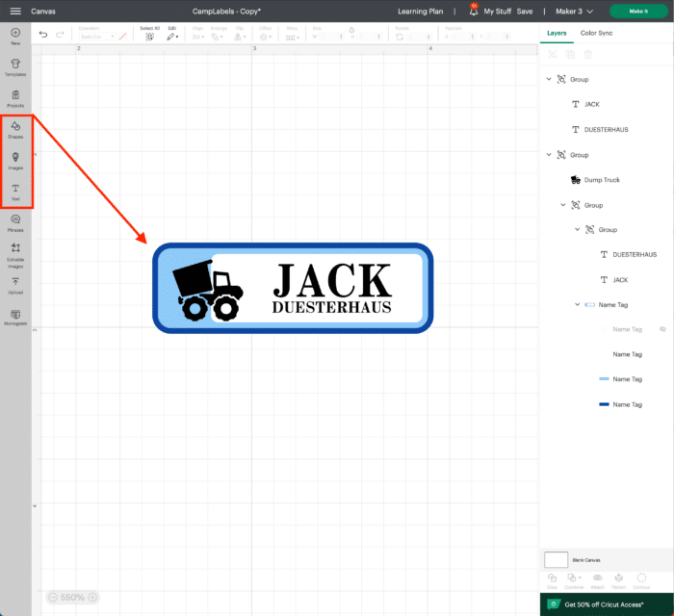This screenshot has width=674, height=616.
Task: Show the hidden Name Tag layer
Action: click(x=662, y=329)
